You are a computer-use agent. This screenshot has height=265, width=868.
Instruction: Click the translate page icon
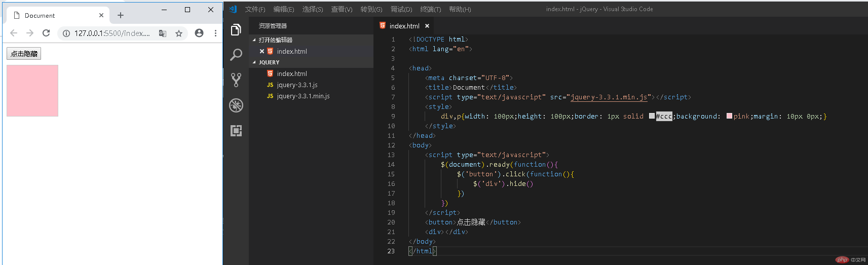163,33
